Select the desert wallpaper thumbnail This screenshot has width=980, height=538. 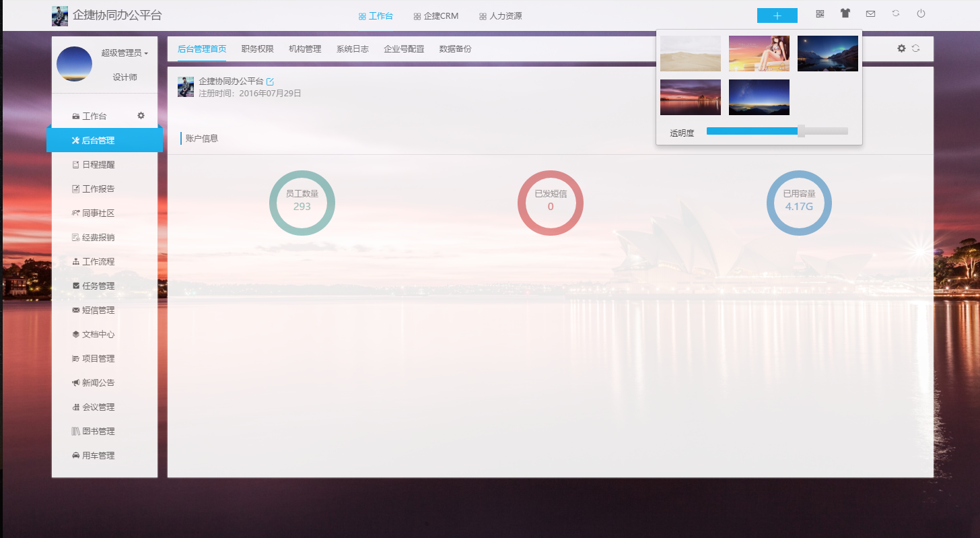(x=690, y=53)
